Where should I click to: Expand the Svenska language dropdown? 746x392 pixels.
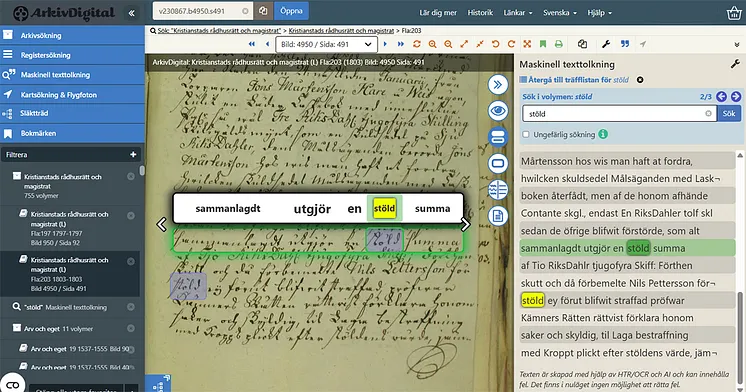pos(560,13)
